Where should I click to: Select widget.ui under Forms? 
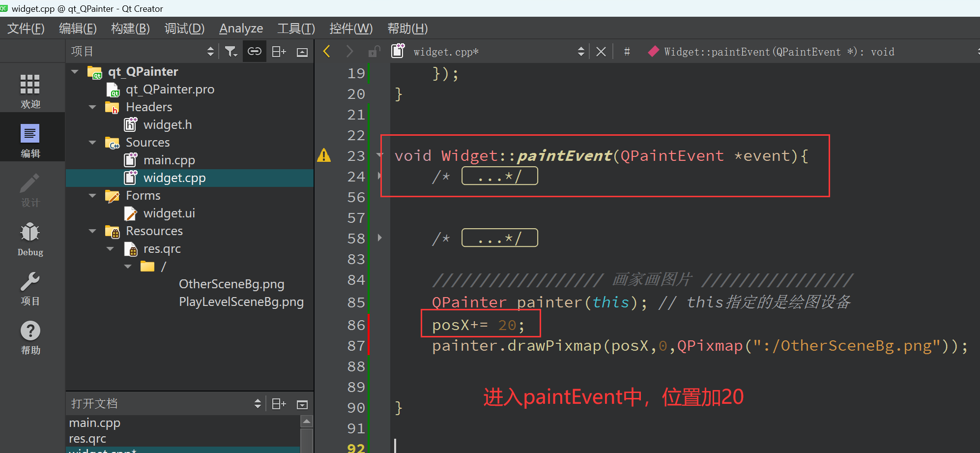169,213
